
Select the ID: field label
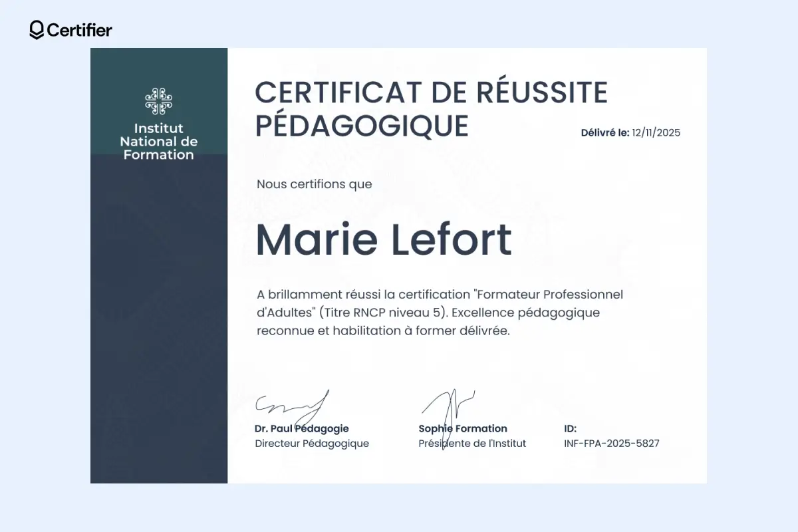tap(570, 428)
